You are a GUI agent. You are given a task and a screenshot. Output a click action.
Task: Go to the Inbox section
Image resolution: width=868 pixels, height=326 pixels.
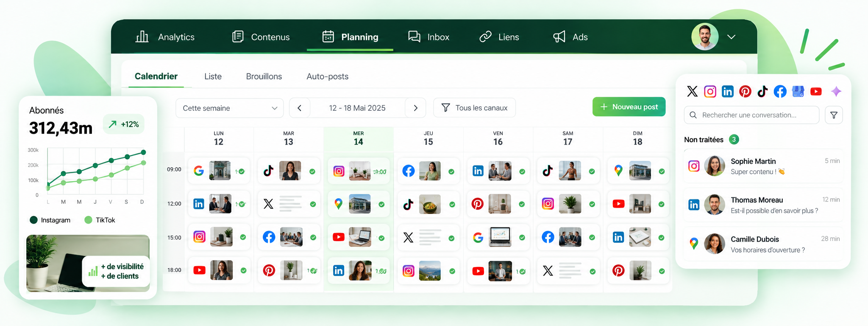click(x=428, y=37)
